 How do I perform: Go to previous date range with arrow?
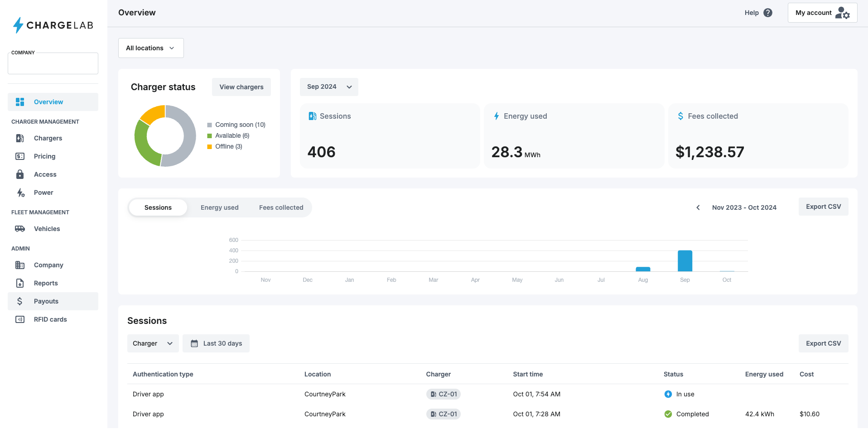pyautogui.click(x=698, y=207)
